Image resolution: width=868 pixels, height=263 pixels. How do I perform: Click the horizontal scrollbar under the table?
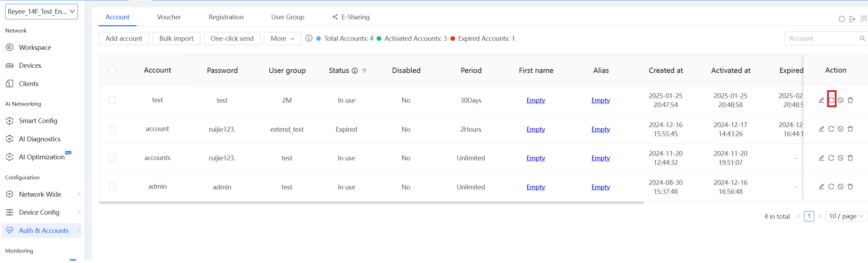click(x=371, y=203)
